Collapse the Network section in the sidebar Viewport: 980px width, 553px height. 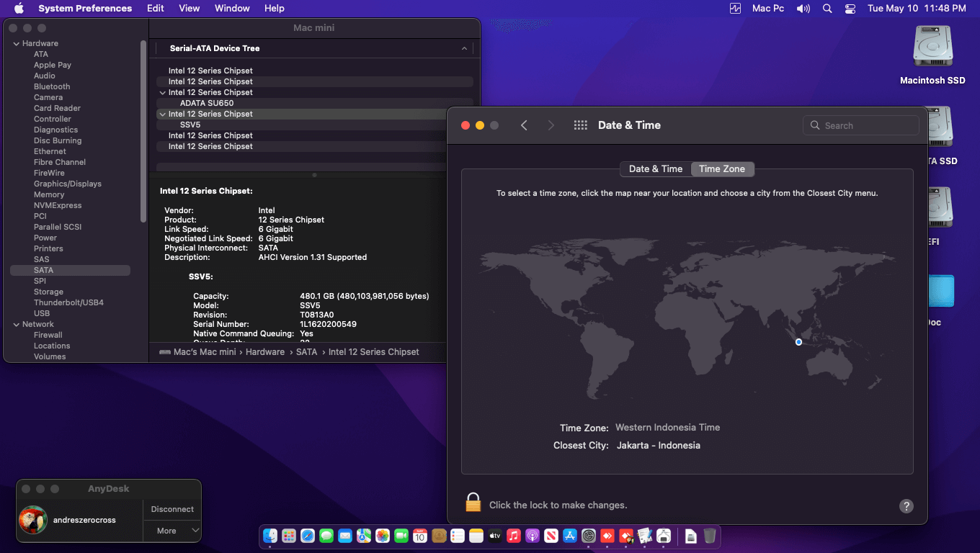(x=16, y=325)
